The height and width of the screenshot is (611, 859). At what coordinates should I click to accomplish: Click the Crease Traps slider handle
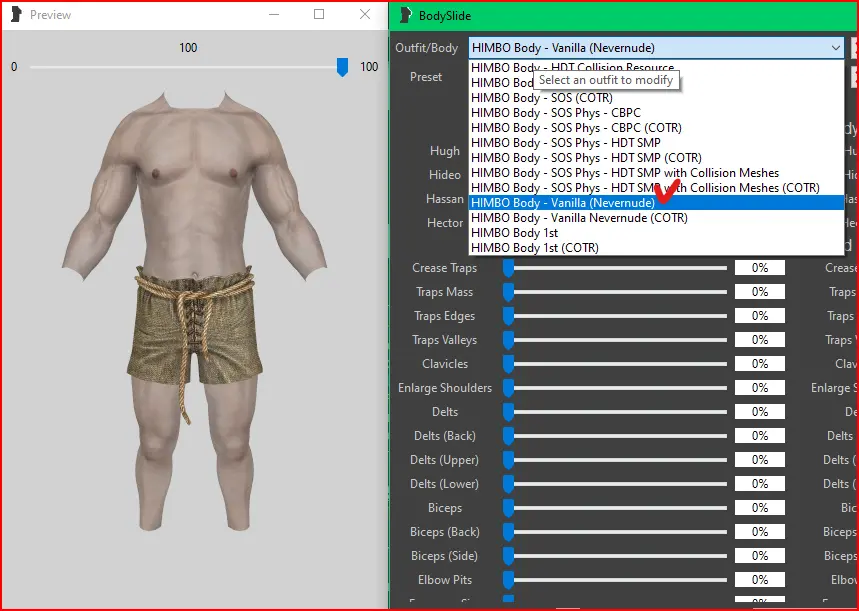click(x=508, y=269)
